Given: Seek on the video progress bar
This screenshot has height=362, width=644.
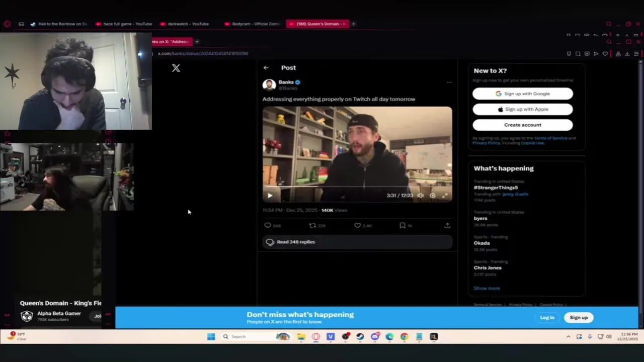Looking at the screenshot, I should [357, 187].
